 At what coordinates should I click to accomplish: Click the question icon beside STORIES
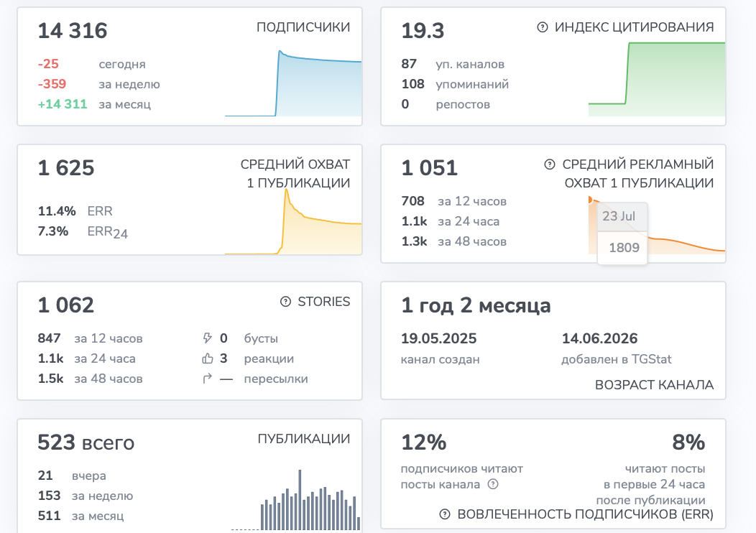coord(285,302)
